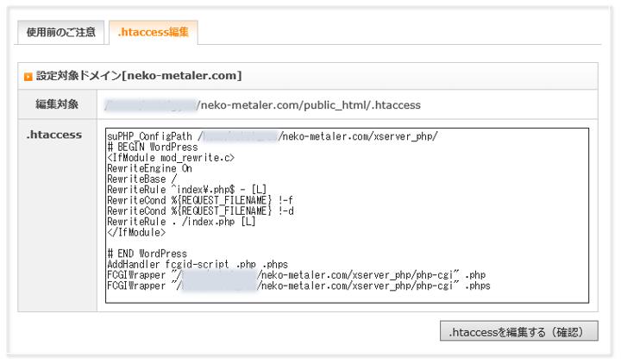Click the 'RewriteRule ^index¥.php$ - [L]' line

[187, 190]
